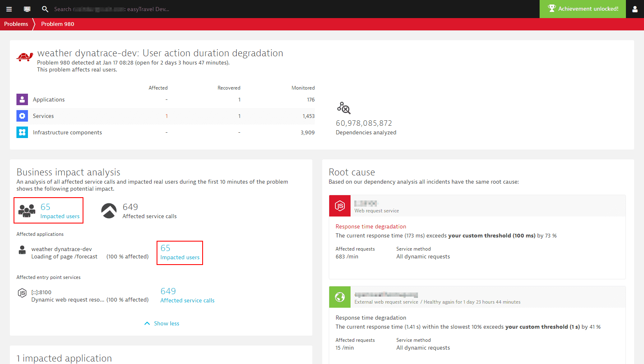The width and height of the screenshot is (644, 364).
Task: Click the search magnifier icon
Action: [x=45, y=9]
